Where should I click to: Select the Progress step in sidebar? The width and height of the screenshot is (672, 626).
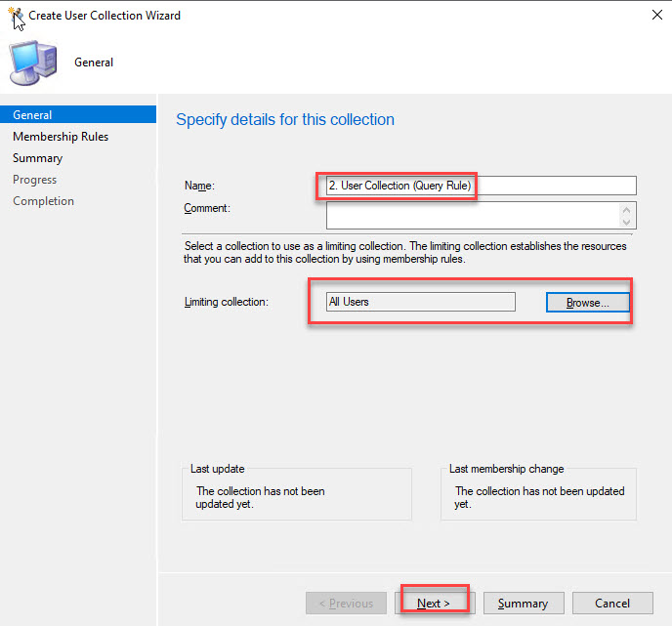[x=35, y=180]
